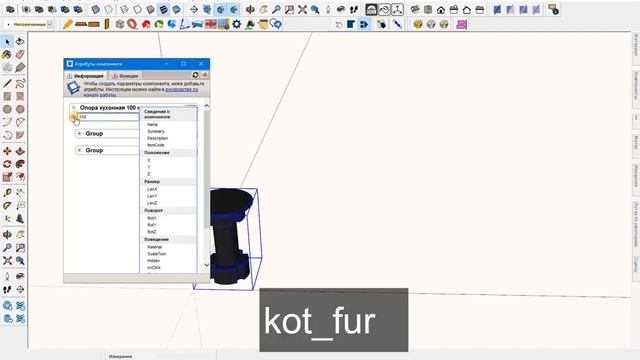The width and height of the screenshot is (640, 360).
Task: Choose the Circle drawing tool
Action: (7, 109)
